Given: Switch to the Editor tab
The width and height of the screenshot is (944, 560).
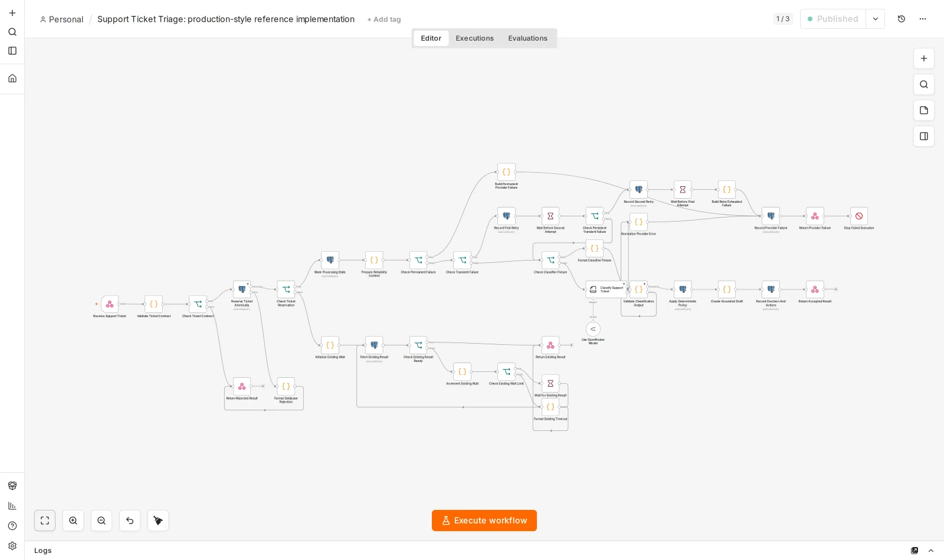Looking at the screenshot, I should coord(431,38).
